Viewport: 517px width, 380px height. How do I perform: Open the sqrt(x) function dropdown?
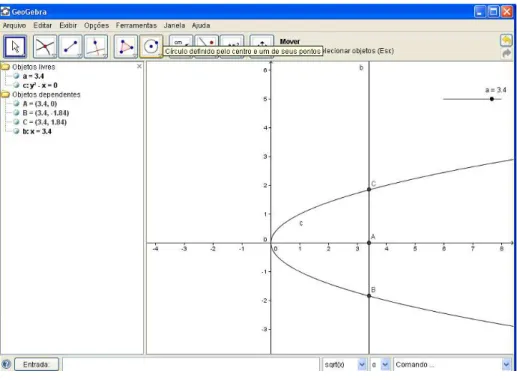pos(362,364)
